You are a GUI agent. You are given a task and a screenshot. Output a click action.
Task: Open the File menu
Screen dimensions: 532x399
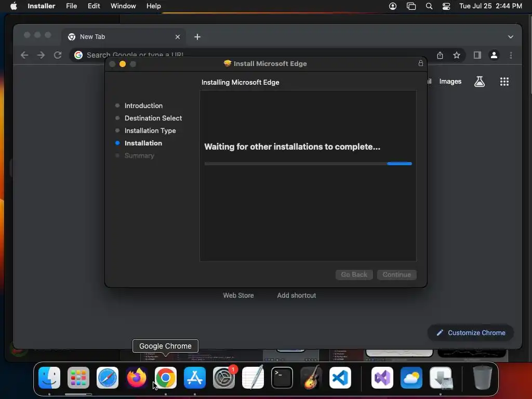coord(71,6)
